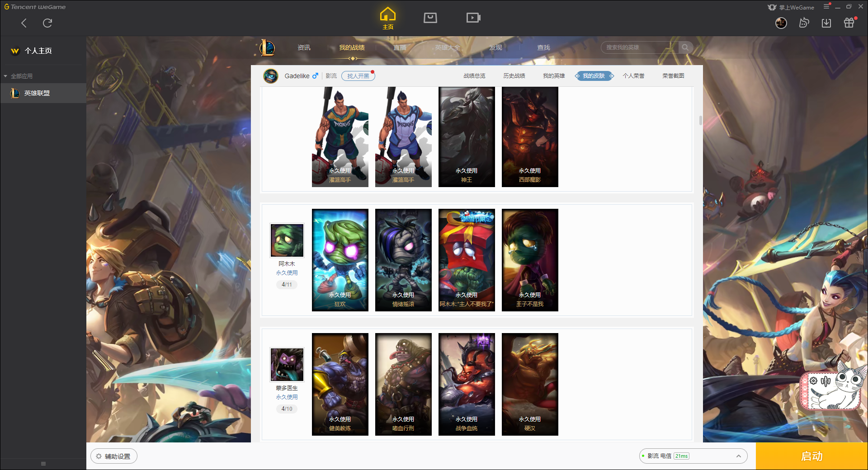Switch to 我的英雄 sub-tab
The image size is (868, 470).
point(554,76)
